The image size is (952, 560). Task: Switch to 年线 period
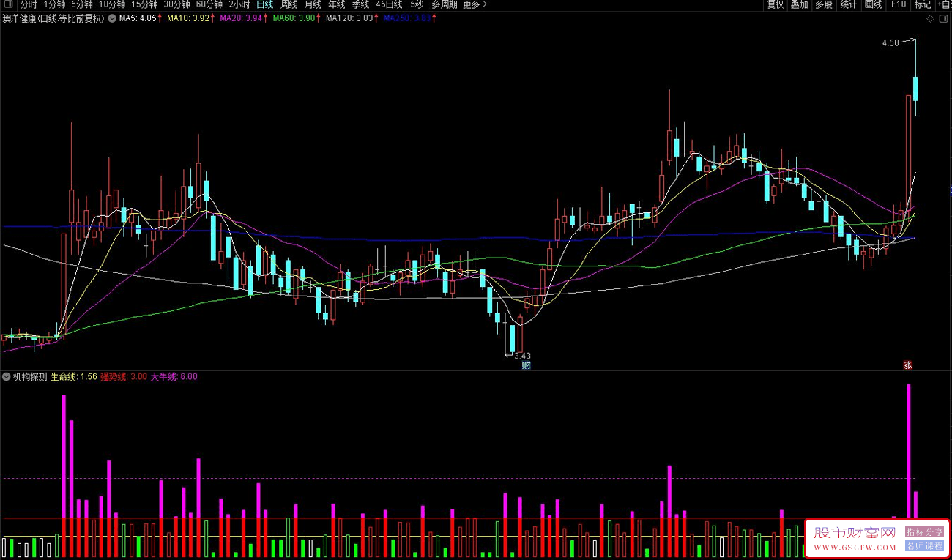tap(337, 4)
